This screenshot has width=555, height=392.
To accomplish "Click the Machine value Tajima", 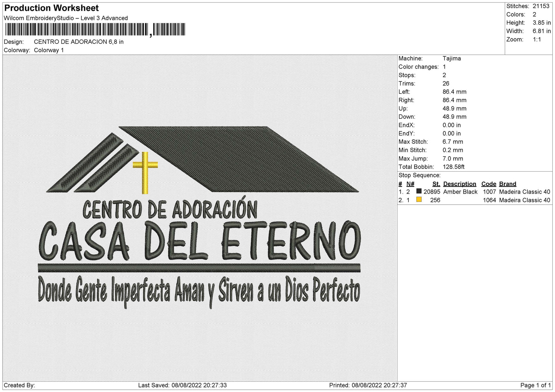I will pyautogui.click(x=452, y=58).
